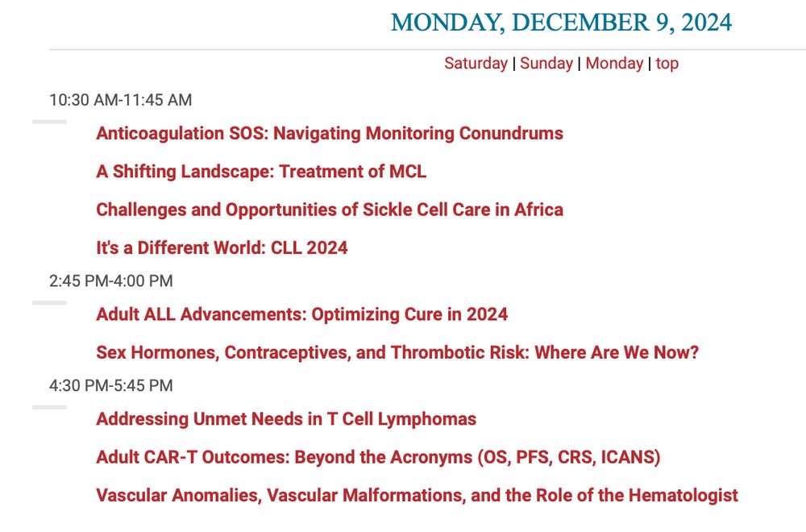Click the 2:45 PM-4:00 PM time slot label
This screenshot has width=806, height=532.
[x=110, y=281]
